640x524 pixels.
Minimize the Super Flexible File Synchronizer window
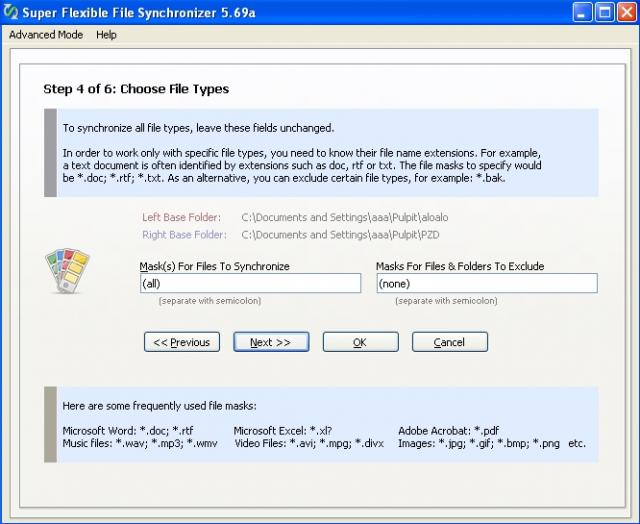coord(584,12)
